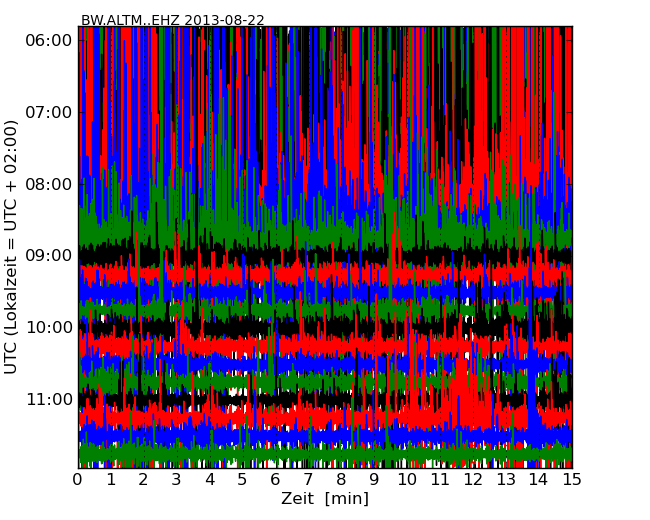The image size is (650, 520).
Task: Click the x-axis tick label 7
Action: point(308,480)
